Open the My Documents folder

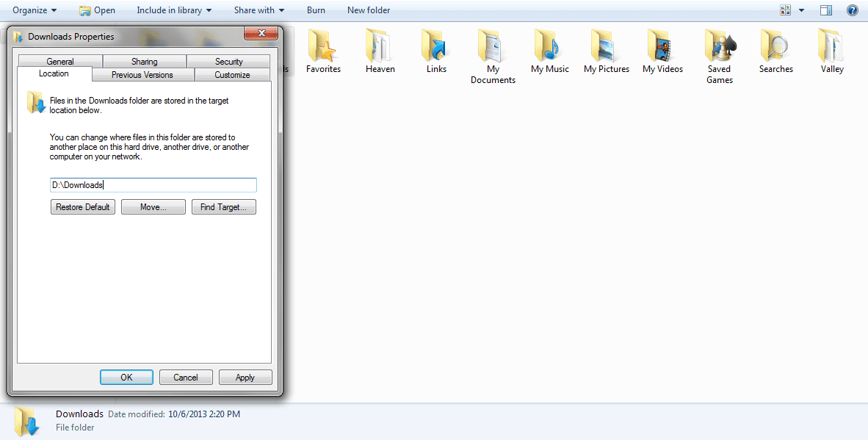pyautogui.click(x=493, y=46)
